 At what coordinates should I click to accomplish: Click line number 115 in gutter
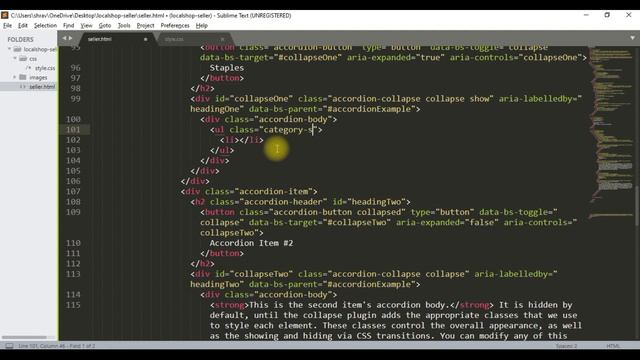[73, 305]
